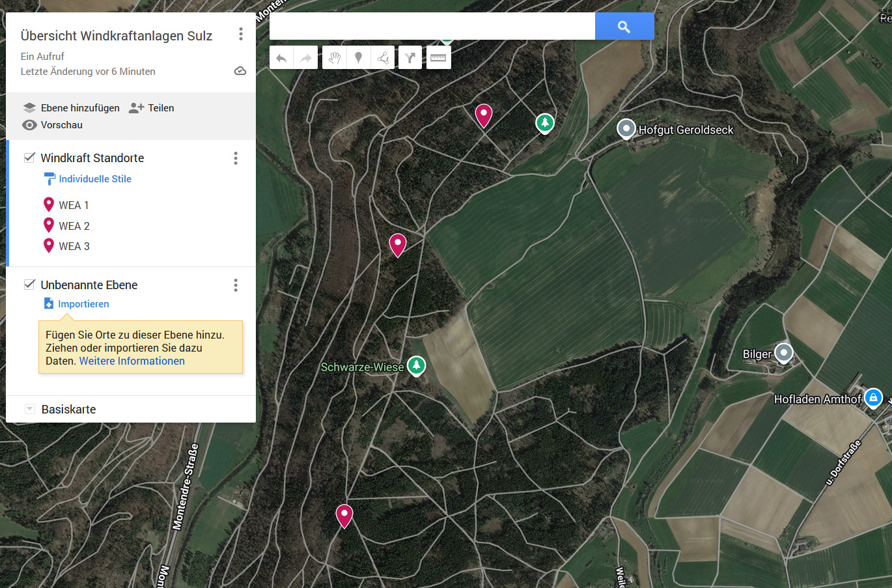892x588 pixels.
Task: Open the Weitere Informationen link
Action: (132, 361)
